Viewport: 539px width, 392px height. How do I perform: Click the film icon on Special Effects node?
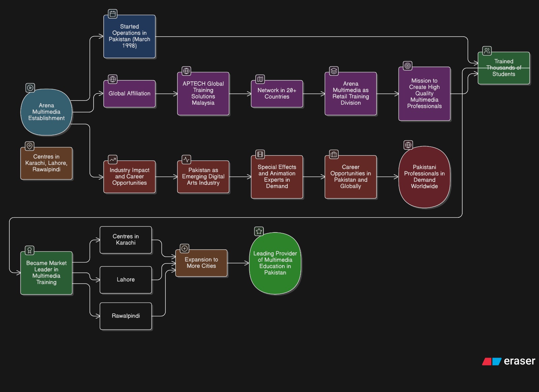point(260,154)
